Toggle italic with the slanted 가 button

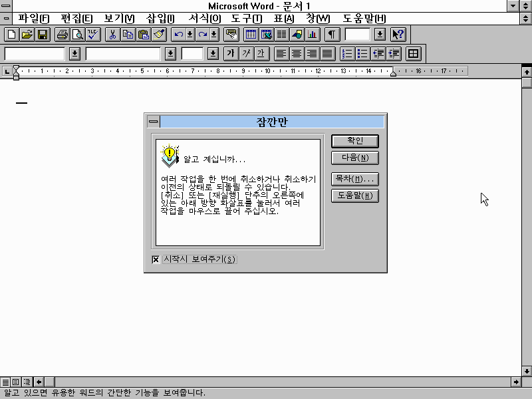[x=246, y=54]
